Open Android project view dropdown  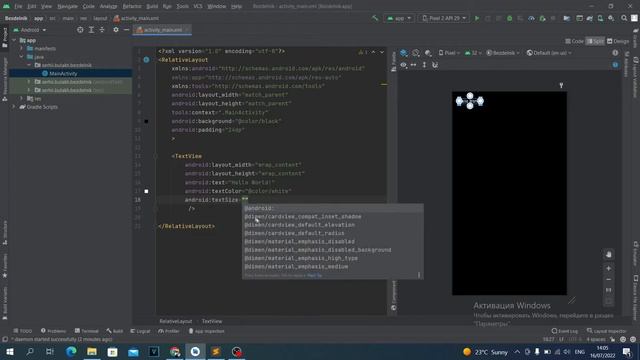(x=30, y=30)
